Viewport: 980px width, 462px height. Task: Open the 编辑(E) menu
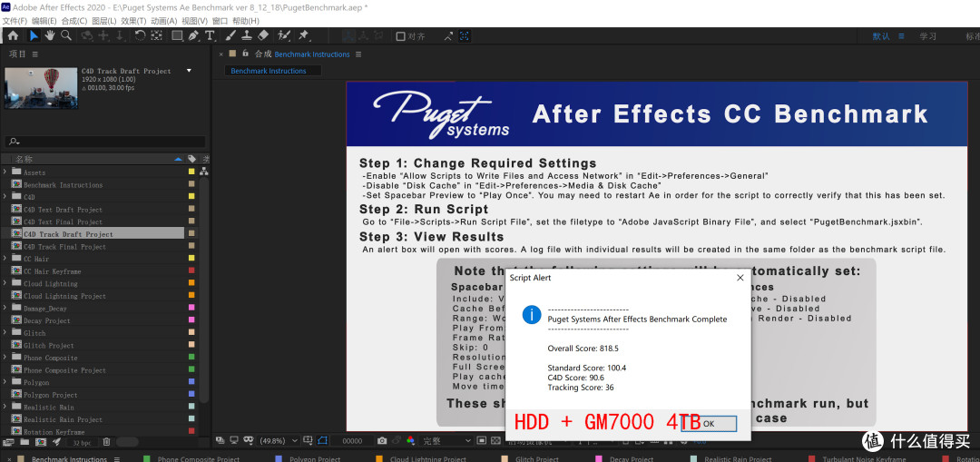tap(44, 21)
